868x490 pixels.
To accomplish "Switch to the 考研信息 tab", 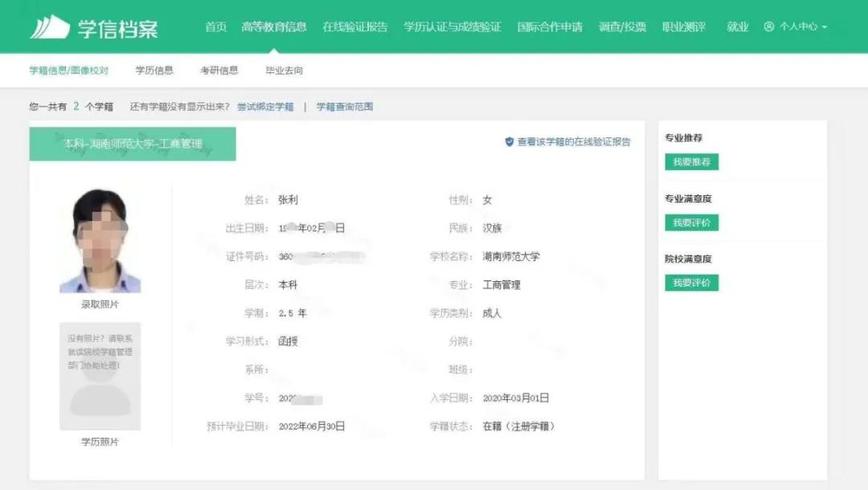I will point(219,70).
